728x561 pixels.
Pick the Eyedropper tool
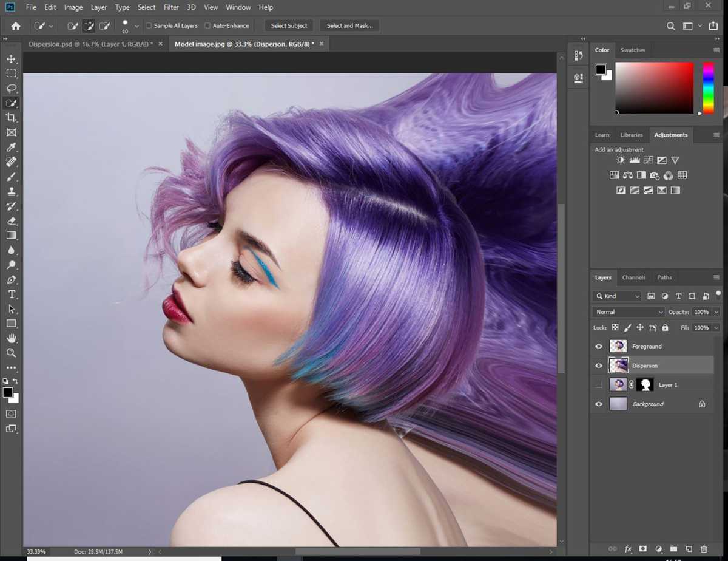(11, 148)
